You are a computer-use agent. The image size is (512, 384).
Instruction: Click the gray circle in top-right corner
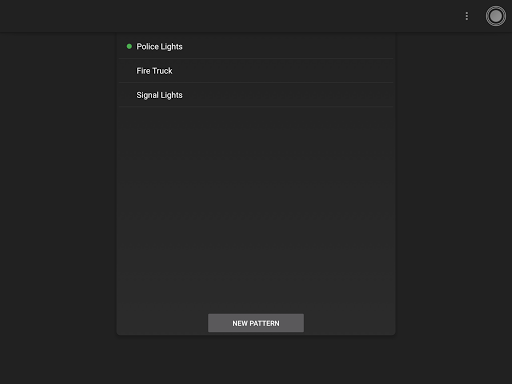pyautogui.click(x=496, y=16)
